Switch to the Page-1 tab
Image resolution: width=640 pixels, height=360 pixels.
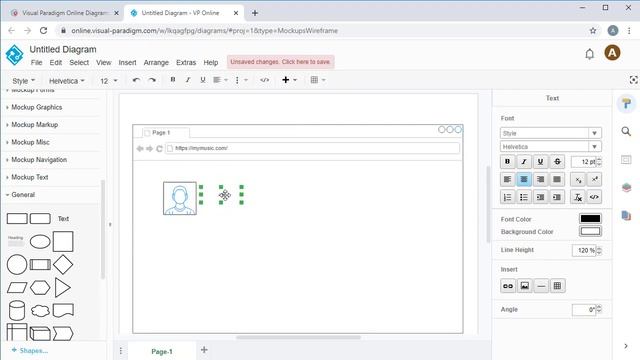[x=162, y=351]
